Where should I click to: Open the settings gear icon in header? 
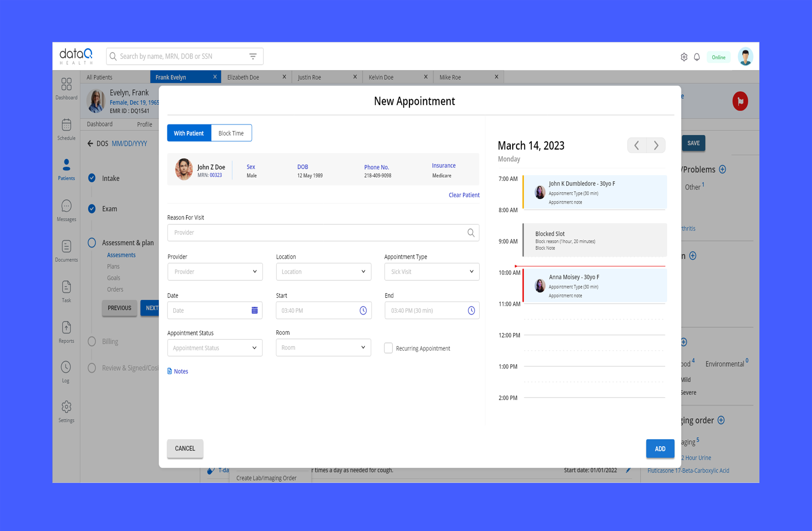tap(684, 57)
